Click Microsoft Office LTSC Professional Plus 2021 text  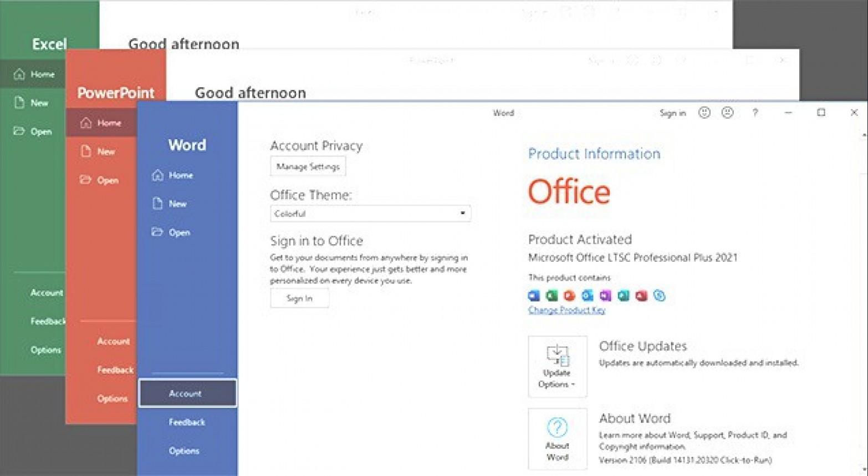(633, 257)
